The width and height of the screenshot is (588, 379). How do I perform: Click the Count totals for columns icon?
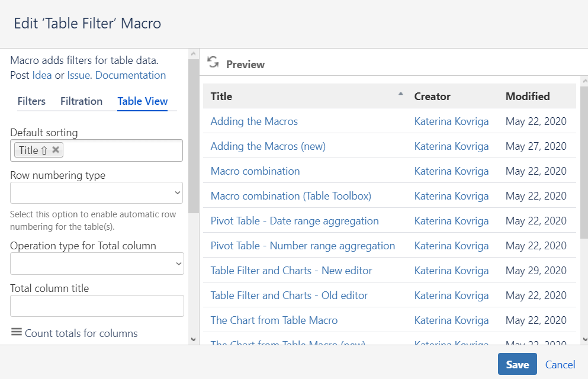tap(17, 333)
